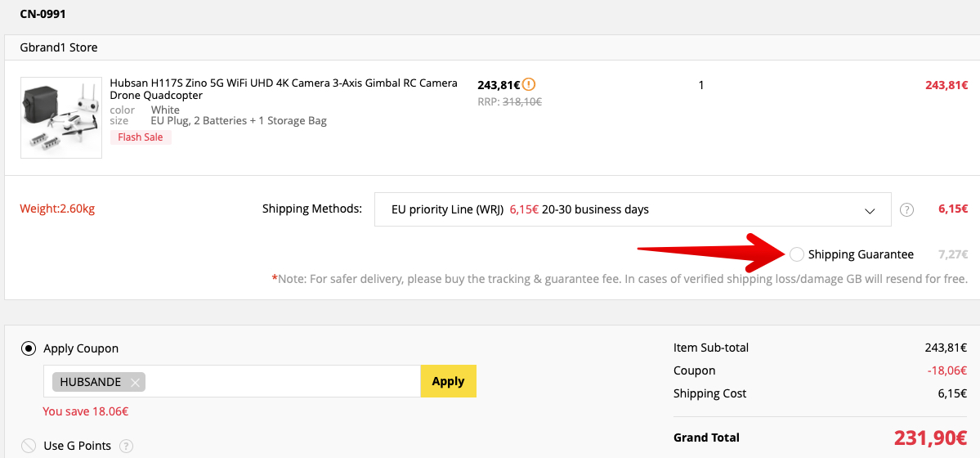The image size is (980, 458).
Task: Select the Shipping Guarantee price 7,27€
Action: point(953,254)
